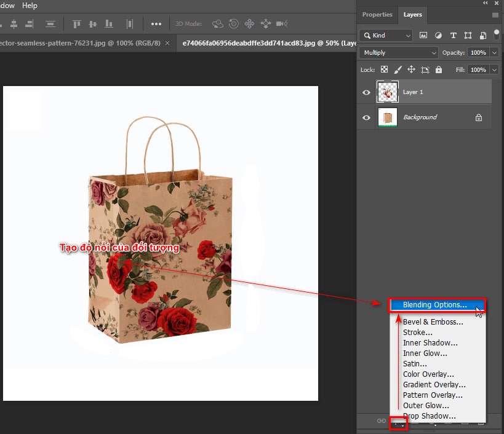Screen dimensions: 504x434
Task: Click the shape layers filter icon
Action: [468, 36]
